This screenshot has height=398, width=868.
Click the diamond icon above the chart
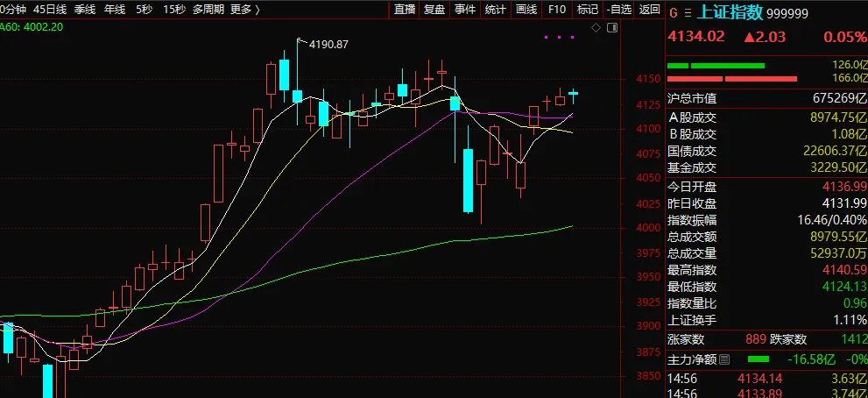(x=596, y=28)
